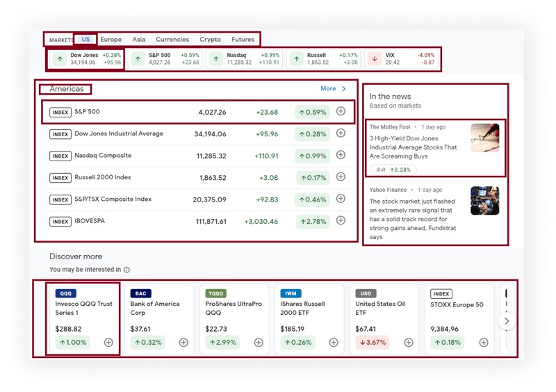Add S&P/TSX Composite Index to watchlist

pos(341,199)
